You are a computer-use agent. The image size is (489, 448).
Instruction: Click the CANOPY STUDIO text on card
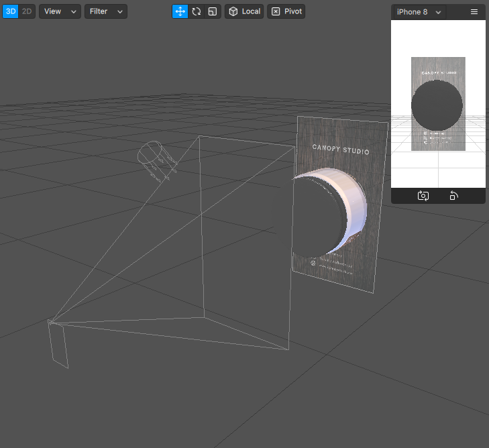(x=341, y=150)
